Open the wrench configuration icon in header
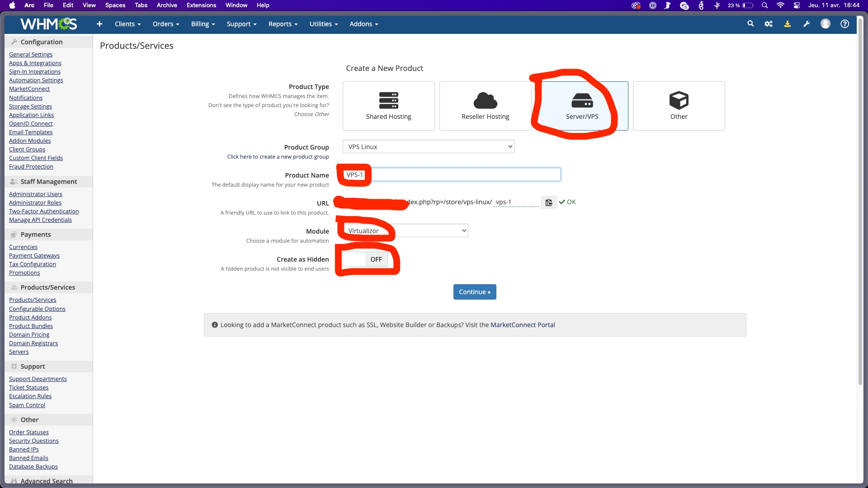868x488 pixels. click(807, 24)
